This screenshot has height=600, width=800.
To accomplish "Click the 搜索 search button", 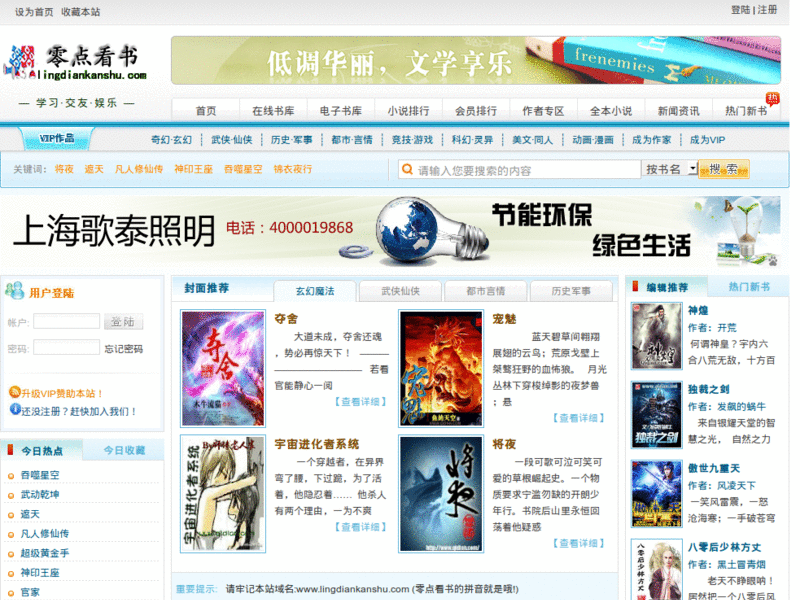I will (723, 169).
